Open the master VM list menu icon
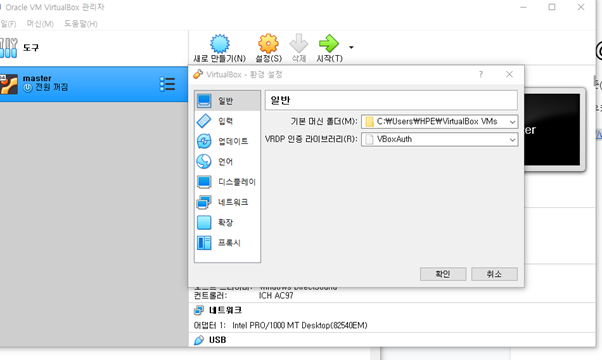The width and height of the screenshot is (602, 360). tap(167, 84)
